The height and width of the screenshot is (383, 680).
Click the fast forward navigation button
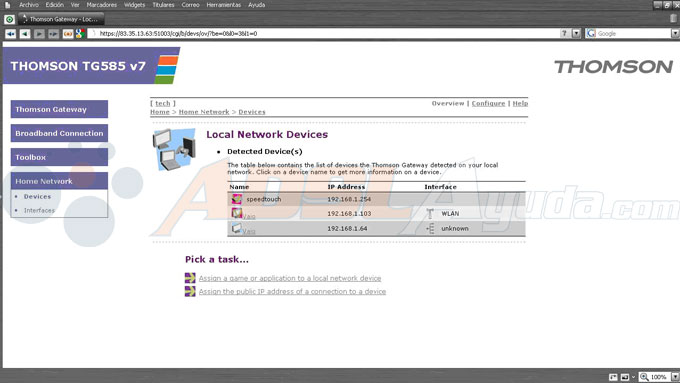(x=53, y=34)
